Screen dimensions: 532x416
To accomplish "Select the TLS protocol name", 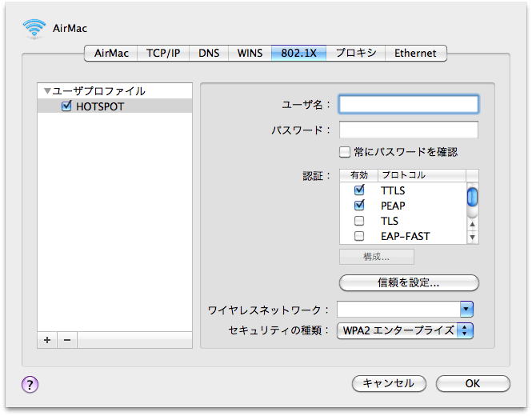I will point(390,222).
